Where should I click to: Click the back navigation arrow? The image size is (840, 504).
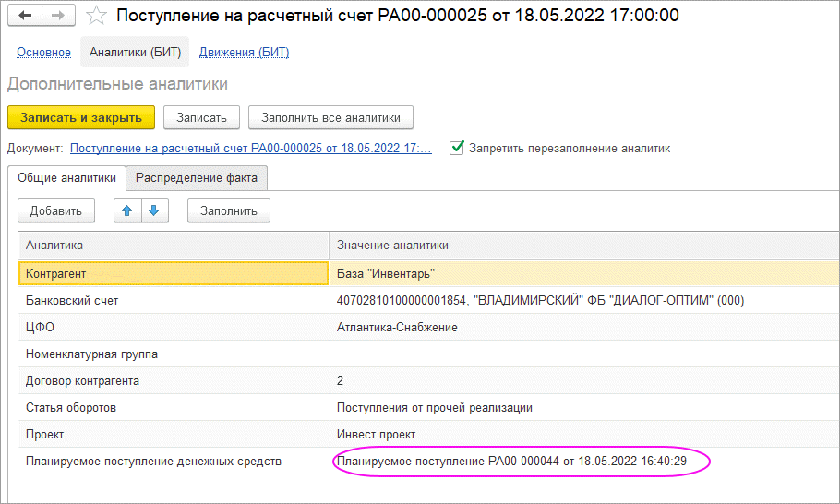coord(26,16)
